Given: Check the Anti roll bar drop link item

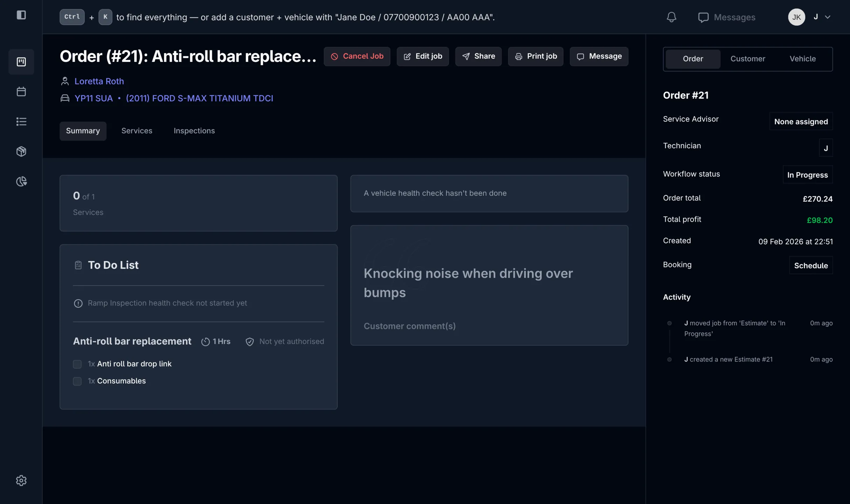Looking at the screenshot, I should pyautogui.click(x=77, y=364).
